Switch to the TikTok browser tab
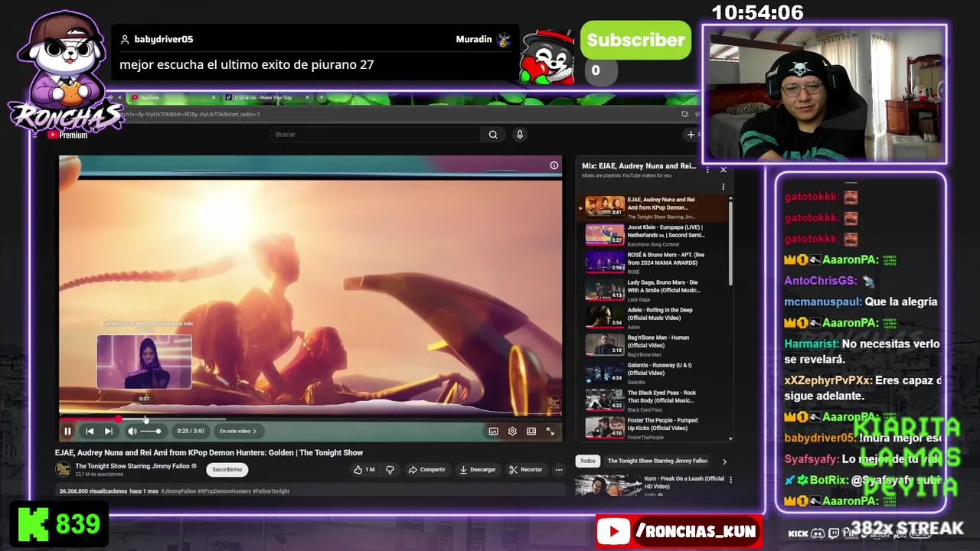Screen dimensions: 980x551 [268, 97]
